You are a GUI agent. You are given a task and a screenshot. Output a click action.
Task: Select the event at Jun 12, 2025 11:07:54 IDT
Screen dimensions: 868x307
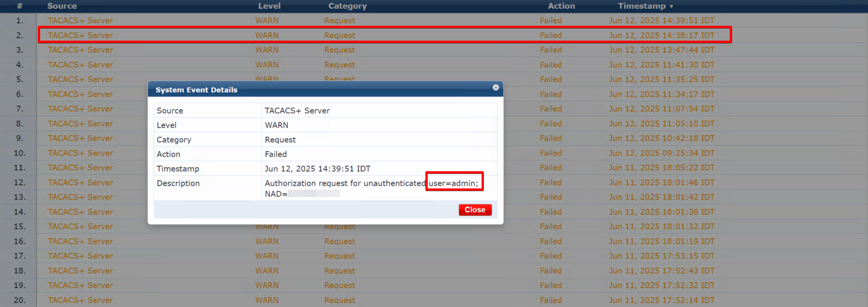434,109
